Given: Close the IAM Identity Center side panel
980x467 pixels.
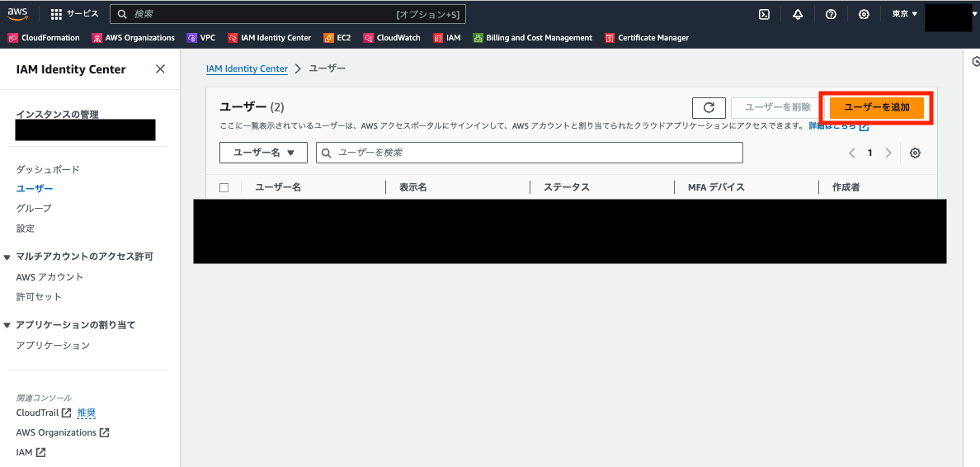Looking at the screenshot, I should tap(160, 68).
